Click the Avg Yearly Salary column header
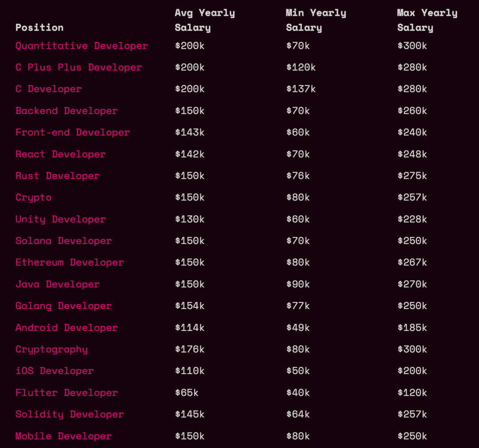 pyautogui.click(x=204, y=20)
